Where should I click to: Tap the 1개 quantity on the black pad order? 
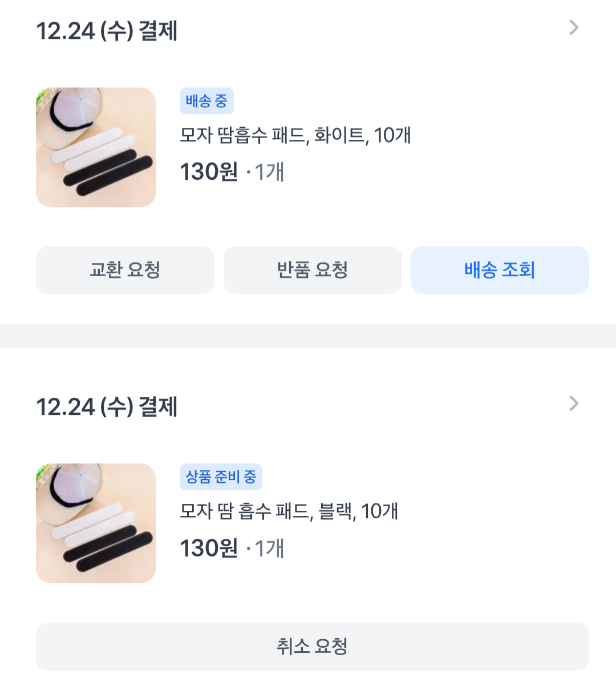click(269, 548)
